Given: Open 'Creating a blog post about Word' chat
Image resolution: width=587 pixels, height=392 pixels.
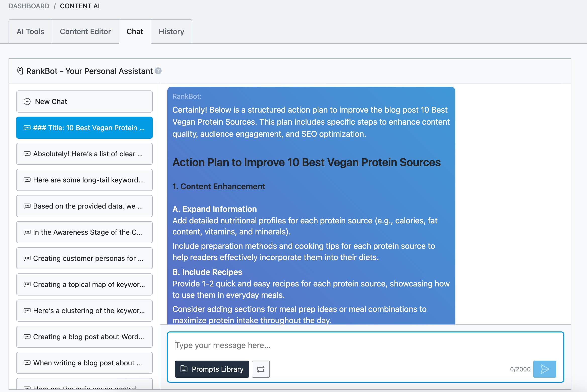Looking at the screenshot, I should 84,337.
